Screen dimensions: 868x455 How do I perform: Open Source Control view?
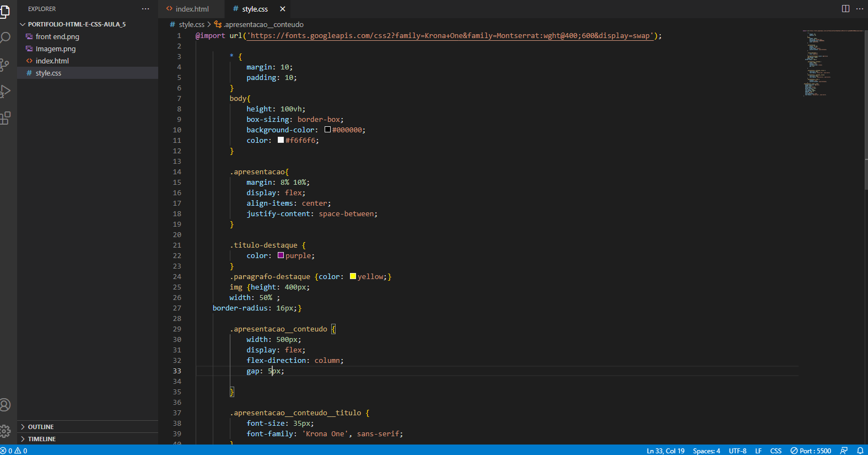(x=4, y=65)
